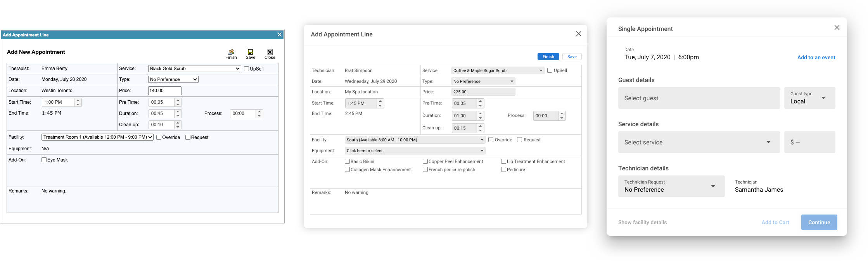Open the Black Gold Scrub service dropdown
The image size is (868, 261).
coord(194,69)
